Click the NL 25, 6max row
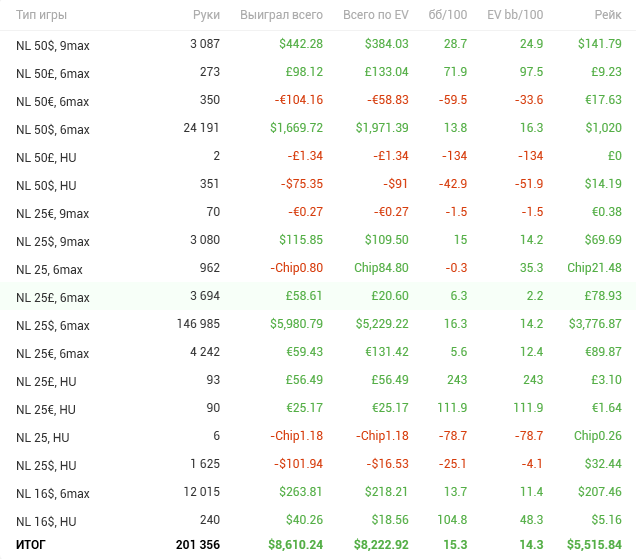636x559 pixels. tap(318, 268)
